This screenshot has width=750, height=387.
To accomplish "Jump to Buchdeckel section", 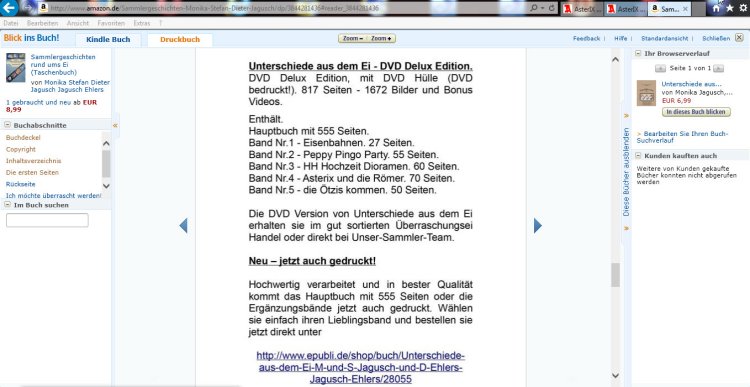I will pos(23,138).
